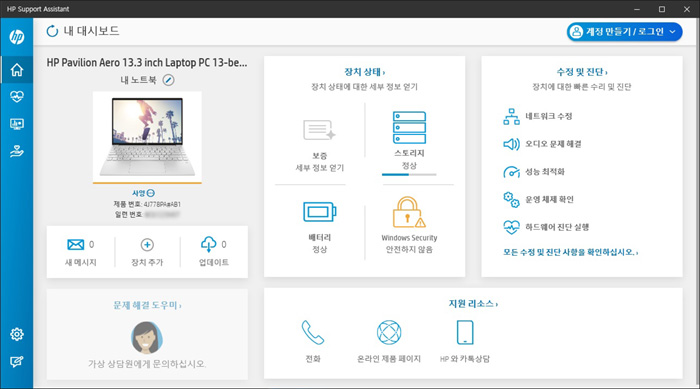This screenshot has height=389, width=700.
Task: Open the monitor diagnostics sidebar icon
Action: click(x=17, y=124)
